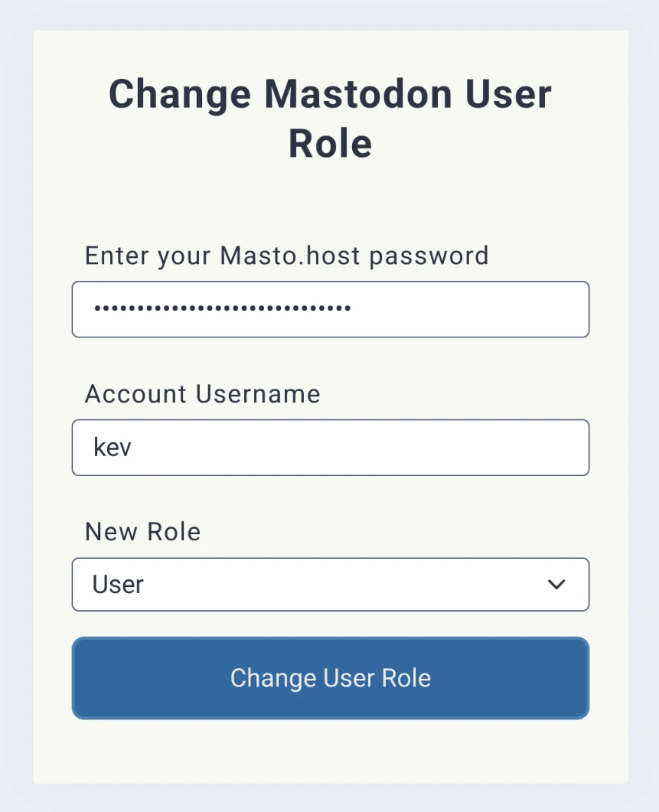Screen dimensions: 659x812
Task: Focus the Masto.host password field
Action: coord(330,309)
